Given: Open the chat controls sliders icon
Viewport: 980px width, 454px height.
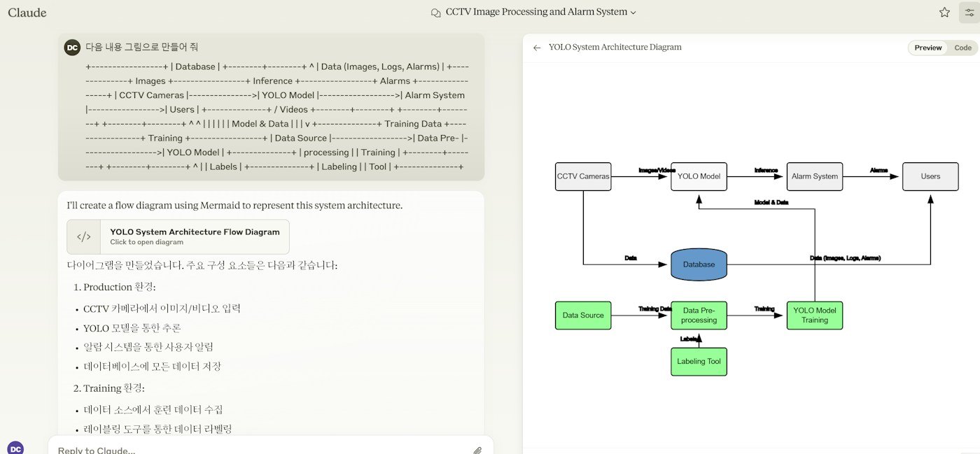Looking at the screenshot, I should click(969, 12).
